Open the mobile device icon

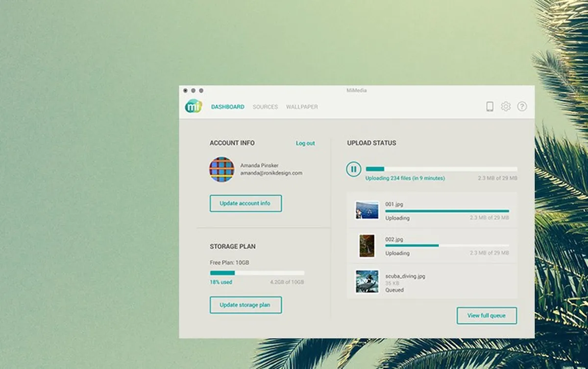coord(490,106)
